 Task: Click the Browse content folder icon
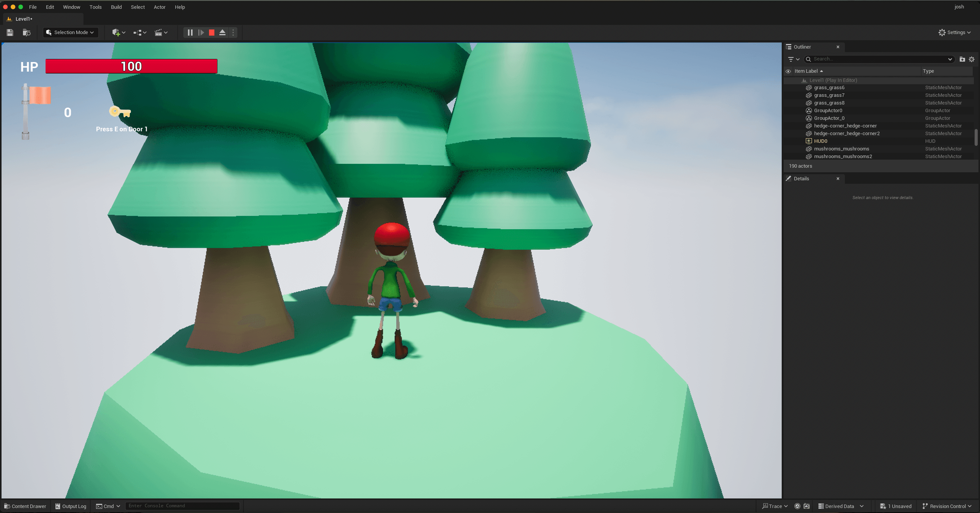[x=26, y=33]
